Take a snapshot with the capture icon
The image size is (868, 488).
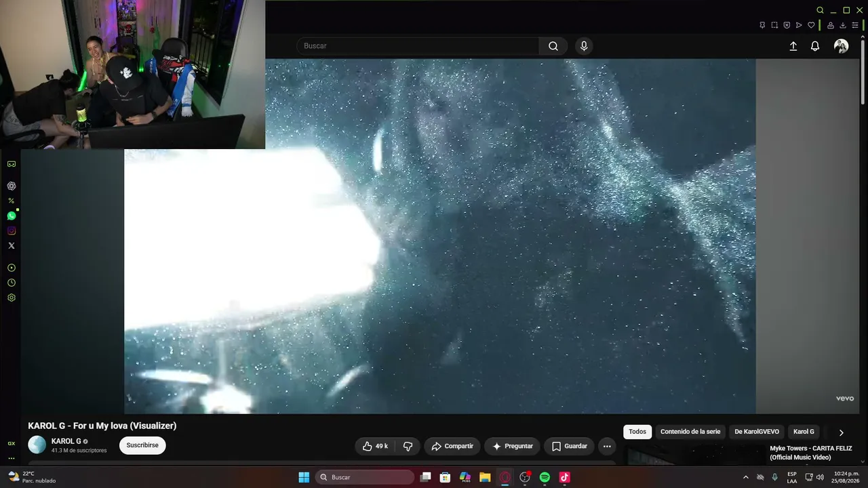point(774,25)
